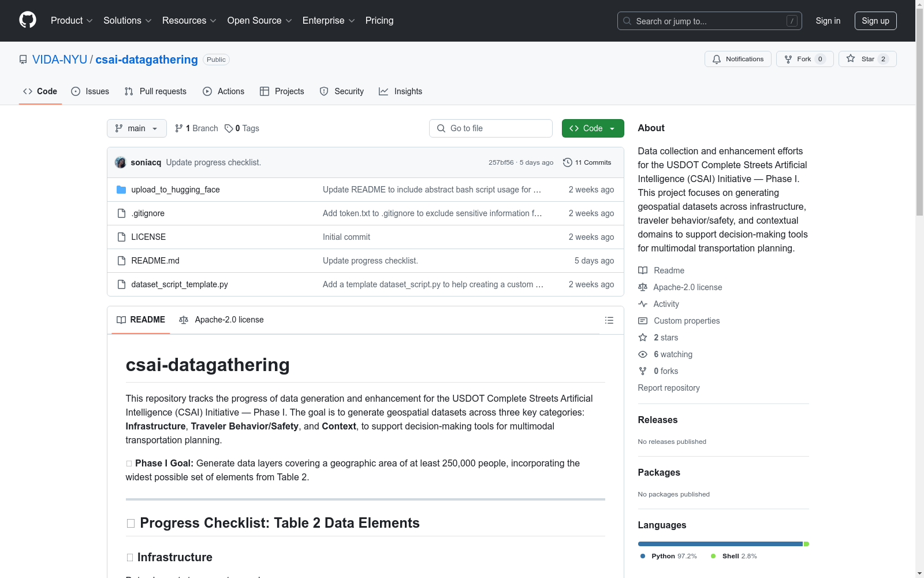Click the repository icon beside VIDA-NYU
Image resolution: width=924 pixels, height=578 pixels.
[23, 60]
